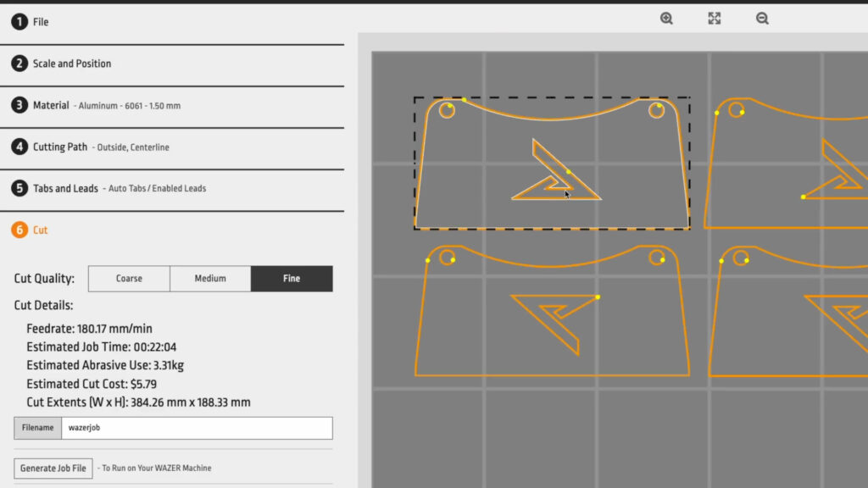The image size is (868, 488).
Task: Expand the Scale and Position section
Action: click(x=72, y=64)
